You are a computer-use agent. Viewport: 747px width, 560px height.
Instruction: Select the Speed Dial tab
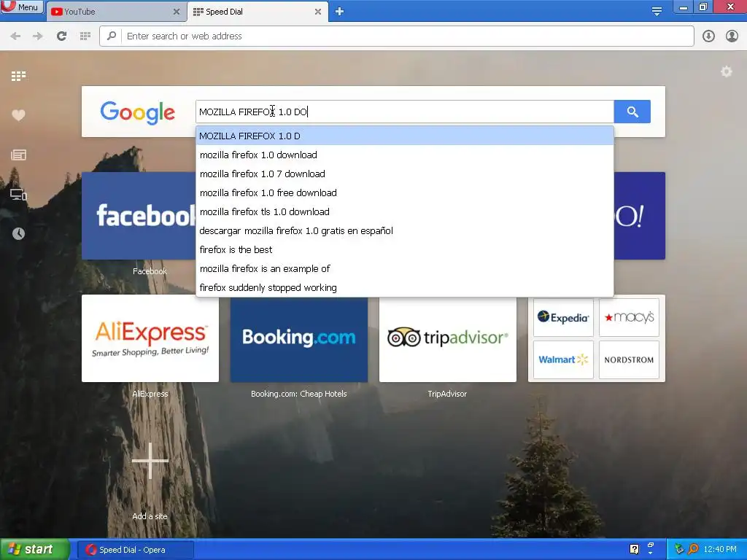252,12
